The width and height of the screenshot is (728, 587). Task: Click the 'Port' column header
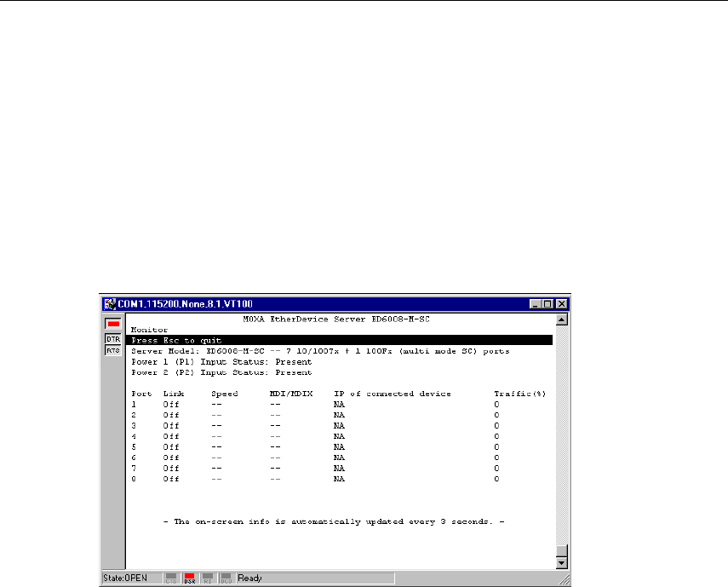[x=141, y=394]
